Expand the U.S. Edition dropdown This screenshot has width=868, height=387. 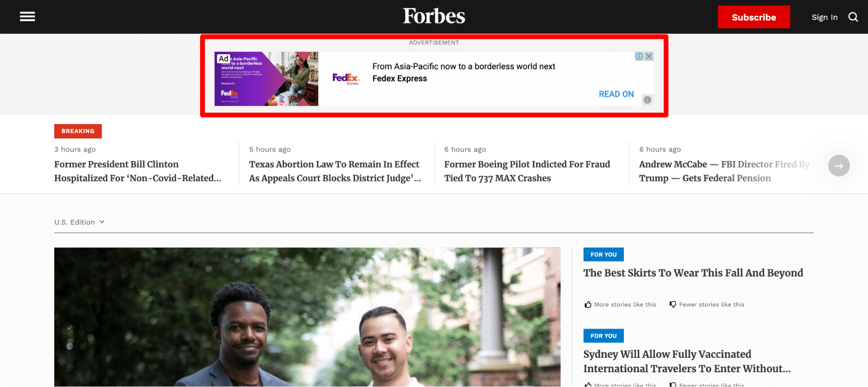coord(79,222)
